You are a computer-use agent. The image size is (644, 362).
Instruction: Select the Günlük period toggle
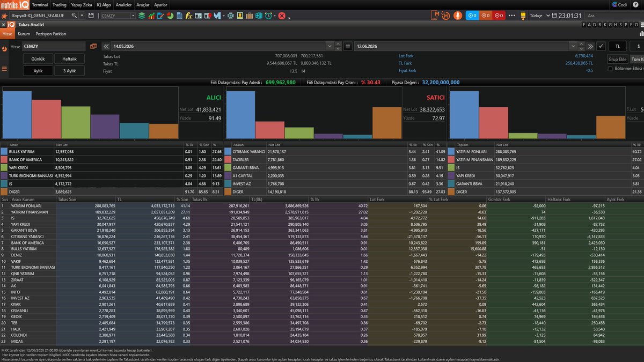click(x=38, y=59)
